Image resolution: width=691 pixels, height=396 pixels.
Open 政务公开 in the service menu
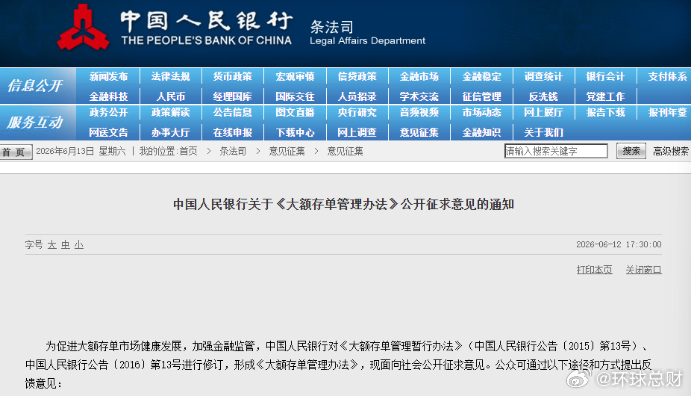click(108, 112)
